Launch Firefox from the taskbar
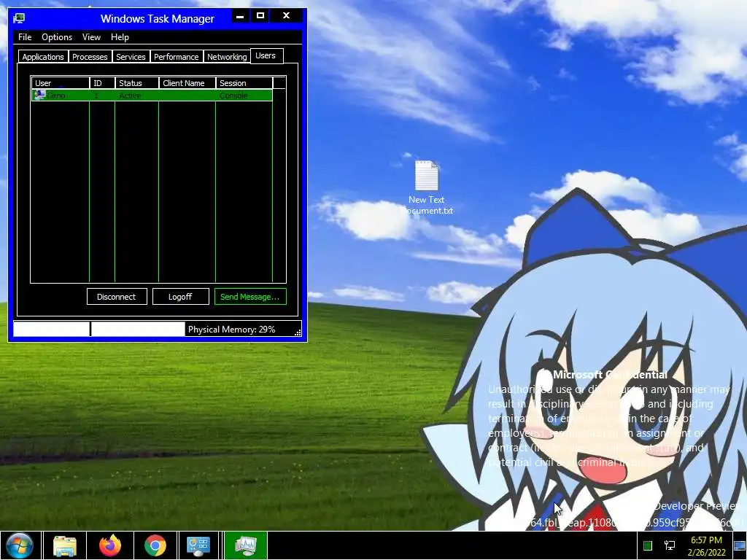 pyautogui.click(x=110, y=545)
